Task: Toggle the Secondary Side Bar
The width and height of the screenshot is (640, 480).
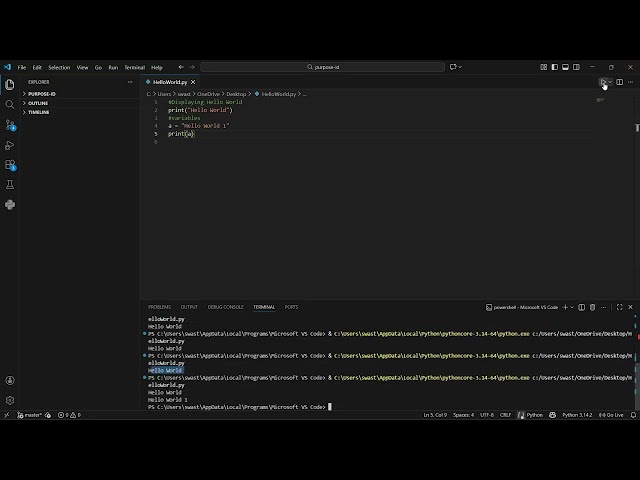Action: 576,67
